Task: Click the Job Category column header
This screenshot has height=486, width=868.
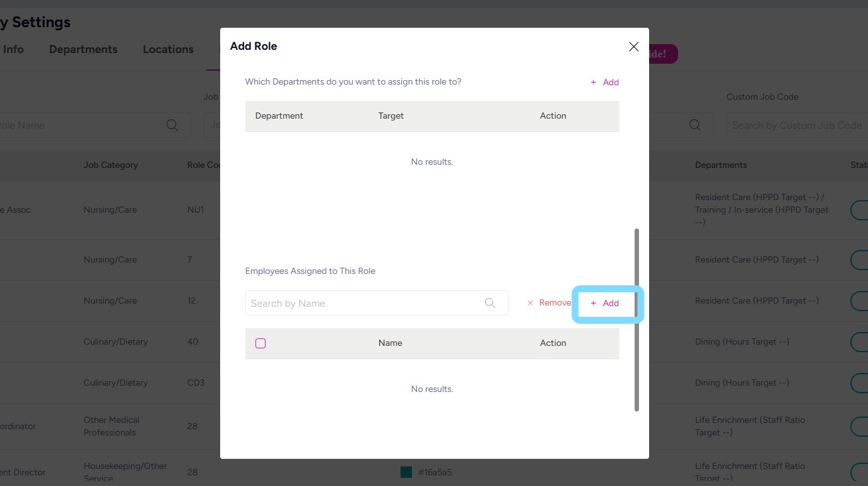Action: tap(110, 165)
